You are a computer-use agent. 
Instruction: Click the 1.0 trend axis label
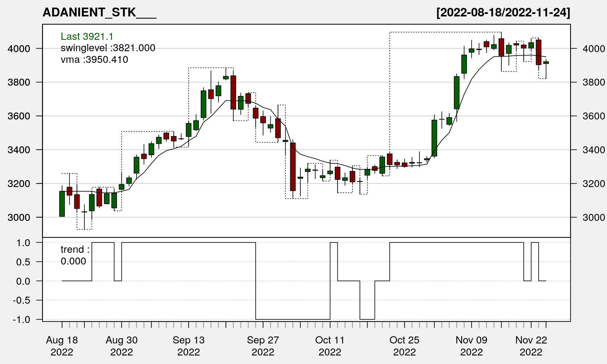pos(23,243)
